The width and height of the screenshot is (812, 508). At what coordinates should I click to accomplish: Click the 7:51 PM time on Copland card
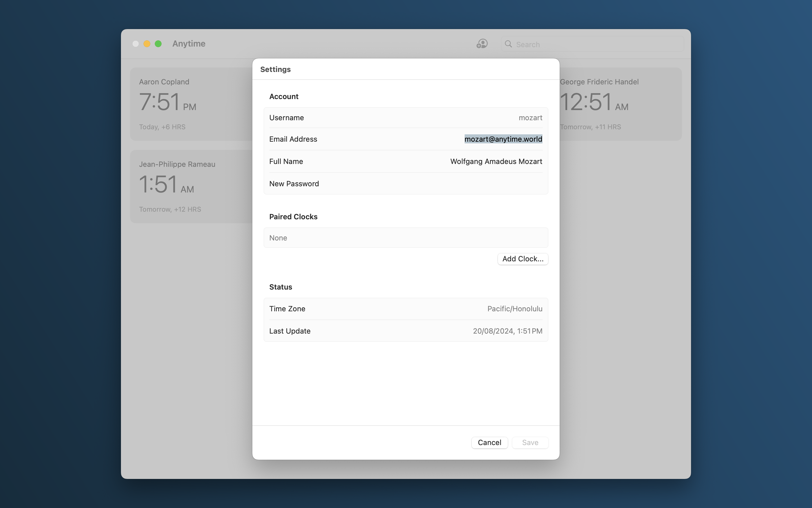(x=167, y=102)
